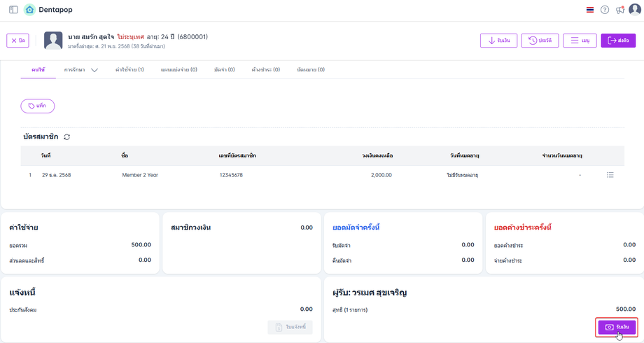Open the เมนู hamburger button
Viewport: 644px width, 343px height.
pyautogui.click(x=580, y=41)
